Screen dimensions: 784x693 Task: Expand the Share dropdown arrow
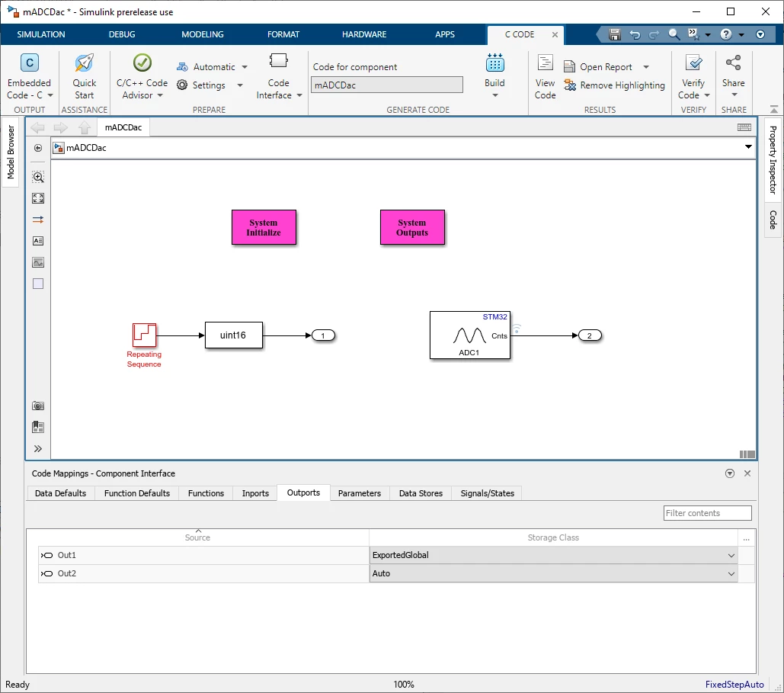tap(734, 95)
